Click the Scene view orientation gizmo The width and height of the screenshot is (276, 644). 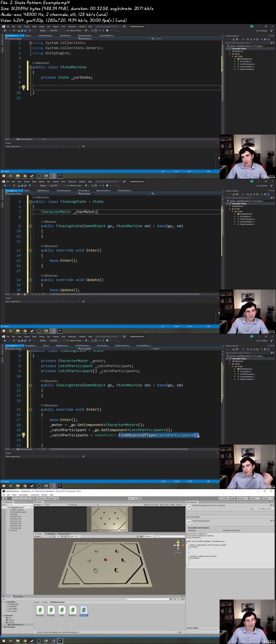pos(178,545)
